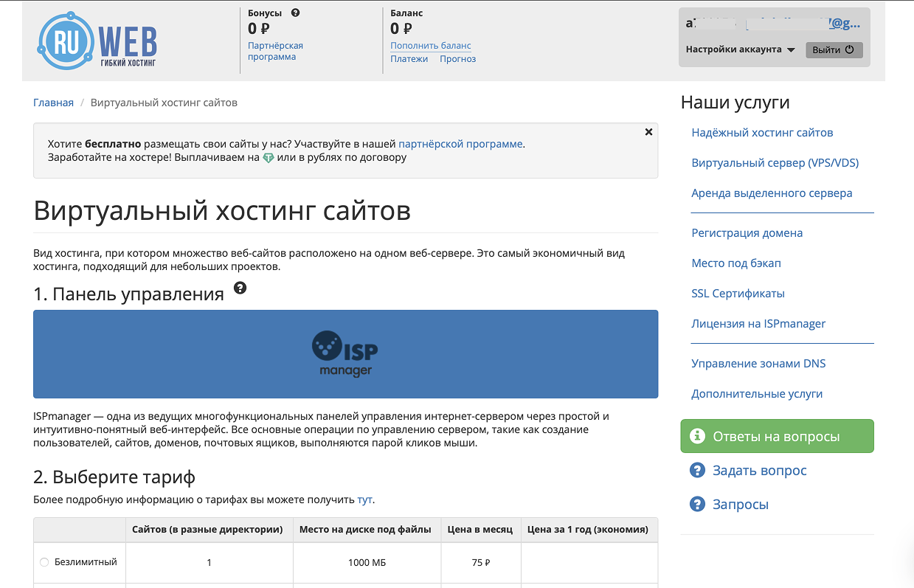Viewport: 914px width, 588px height.
Task: Select the Безлимитный tariff radio button
Action: pos(44,561)
